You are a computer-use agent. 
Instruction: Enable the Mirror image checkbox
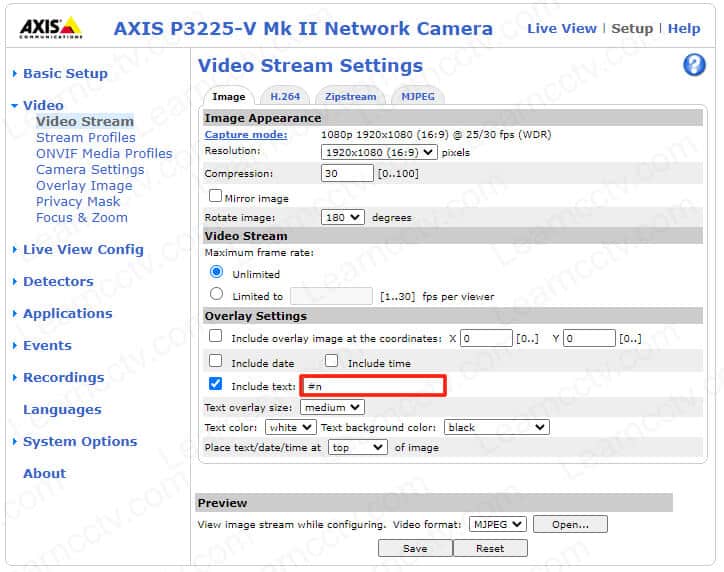(x=215, y=197)
